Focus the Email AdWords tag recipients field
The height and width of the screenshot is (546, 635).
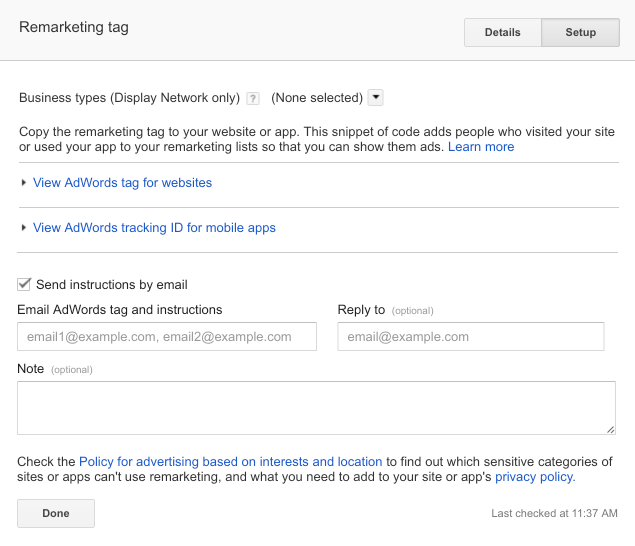tap(167, 337)
